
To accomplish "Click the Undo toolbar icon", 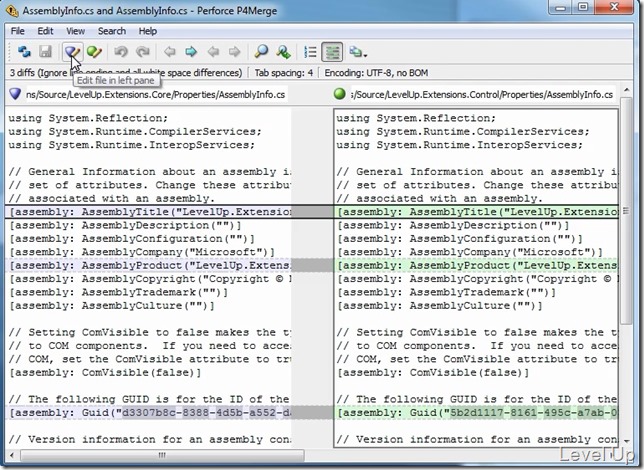I will click(x=121, y=52).
